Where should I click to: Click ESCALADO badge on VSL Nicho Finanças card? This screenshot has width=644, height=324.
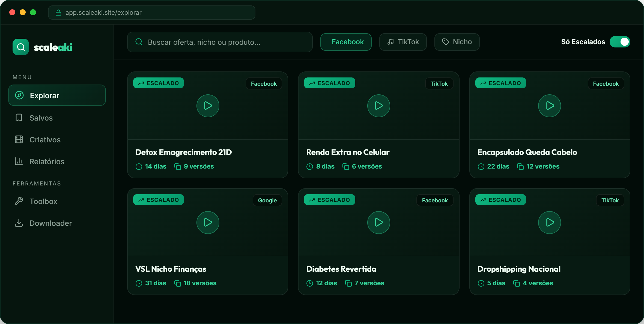click(159, 200)
